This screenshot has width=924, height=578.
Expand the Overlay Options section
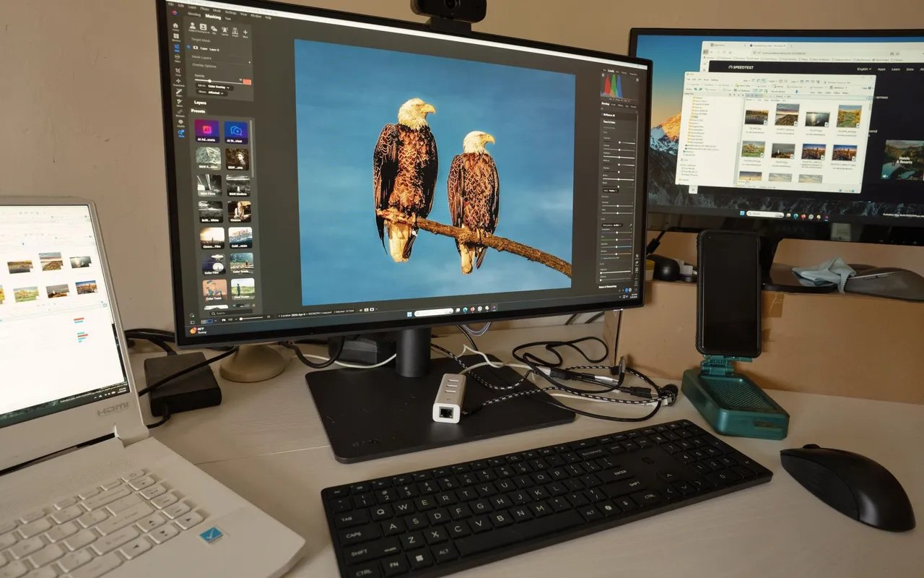click(204, 66)
